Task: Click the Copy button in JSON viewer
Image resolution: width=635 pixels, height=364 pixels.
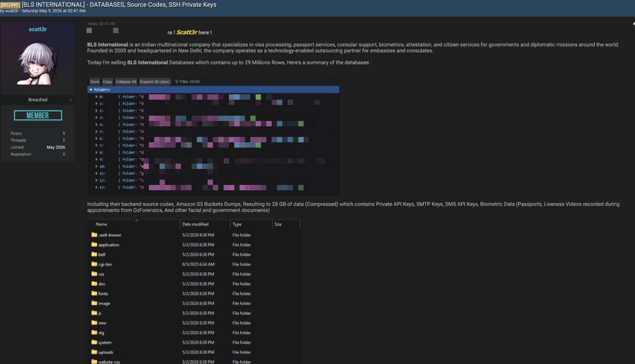Action: click(107, 82)
